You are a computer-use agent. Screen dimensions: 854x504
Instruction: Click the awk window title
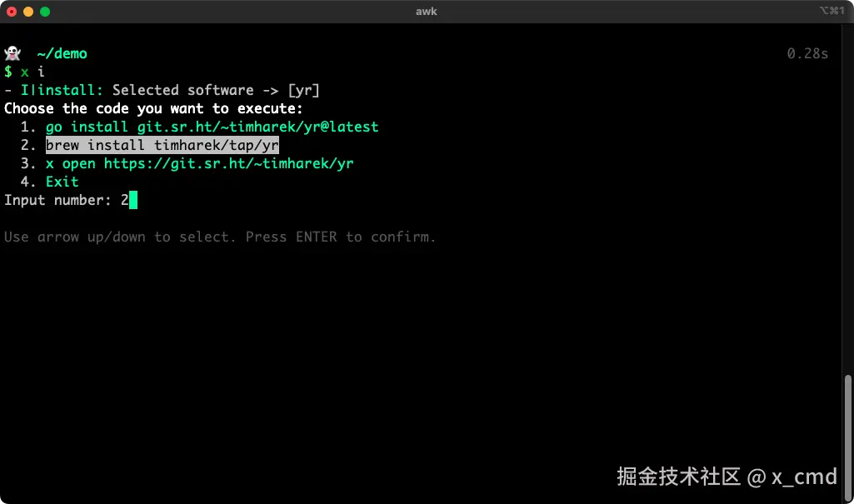[427, 12]
